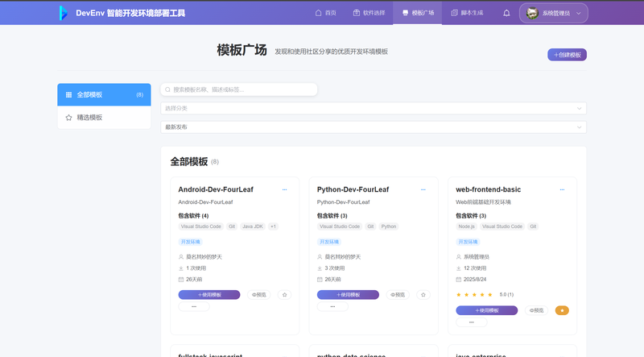This screenshot has width=644, height=357.
Task: Unfavorite web-frontend-basic via orange star button
Action: point(562,310)
